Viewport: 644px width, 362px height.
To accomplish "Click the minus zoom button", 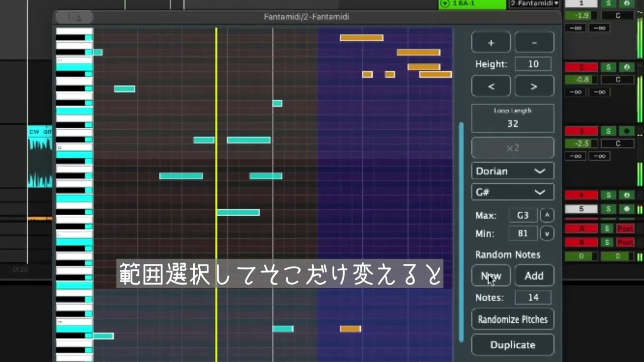I will 534,43.
